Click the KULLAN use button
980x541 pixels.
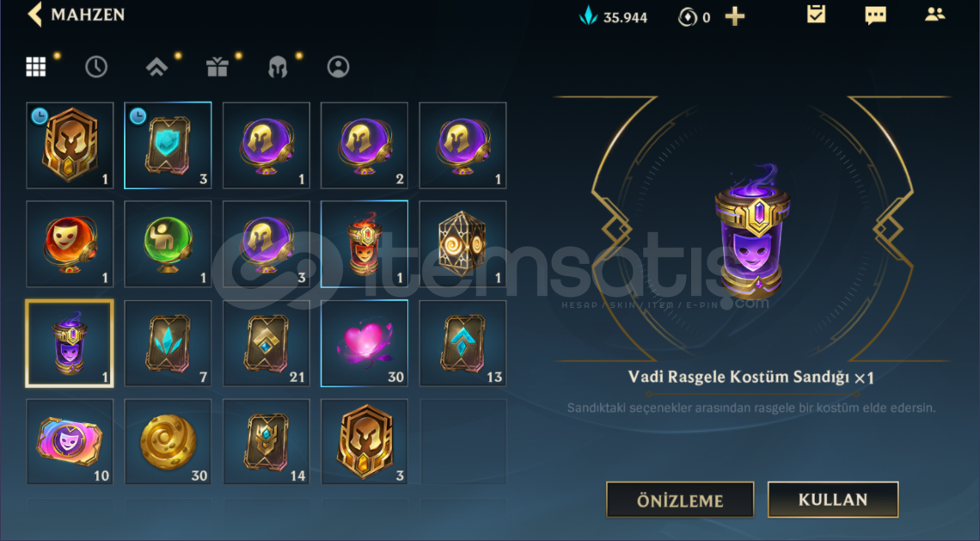[x=832, y=499]
